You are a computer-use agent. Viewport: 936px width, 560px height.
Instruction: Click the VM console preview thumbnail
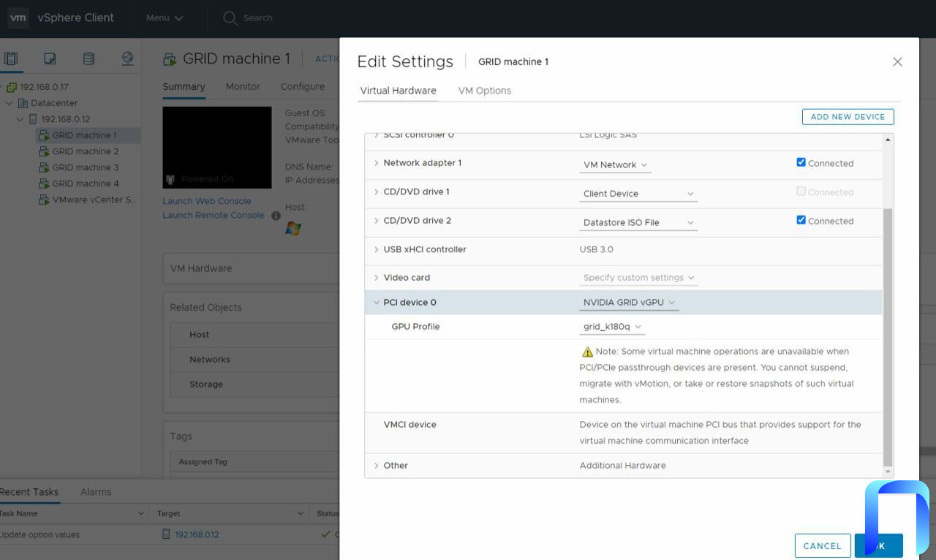pyautogui.click(x=217, y=148)
